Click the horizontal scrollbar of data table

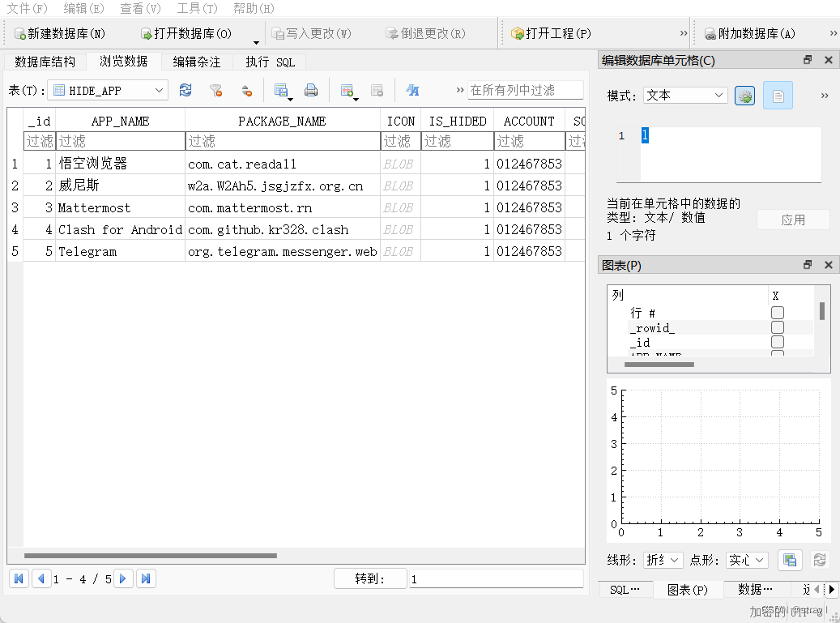150,556
